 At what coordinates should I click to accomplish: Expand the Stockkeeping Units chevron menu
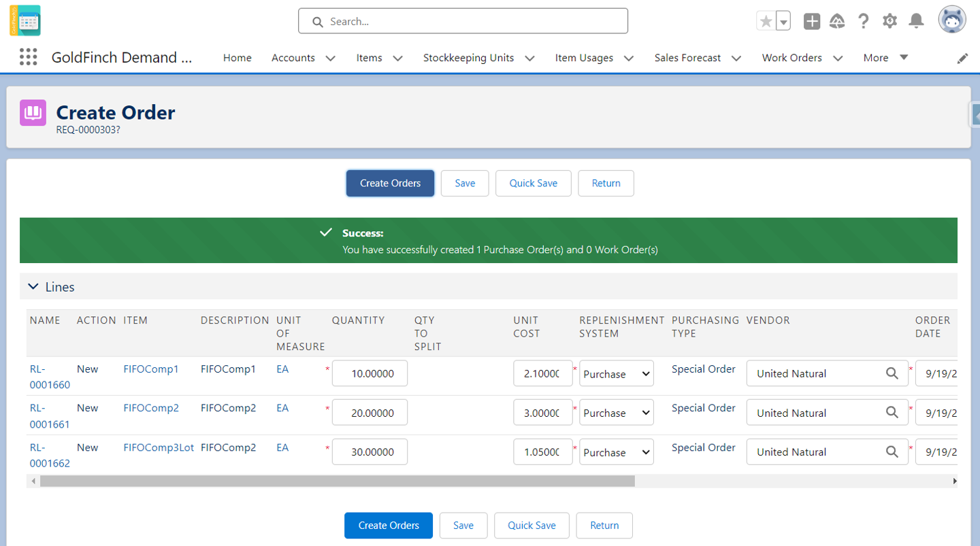529,58
